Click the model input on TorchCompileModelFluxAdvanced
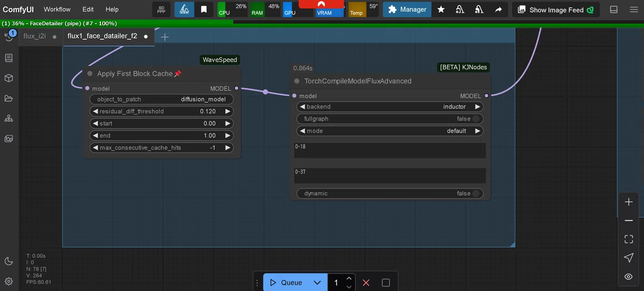This screenshot has height=291, width=644. point(294,96)
